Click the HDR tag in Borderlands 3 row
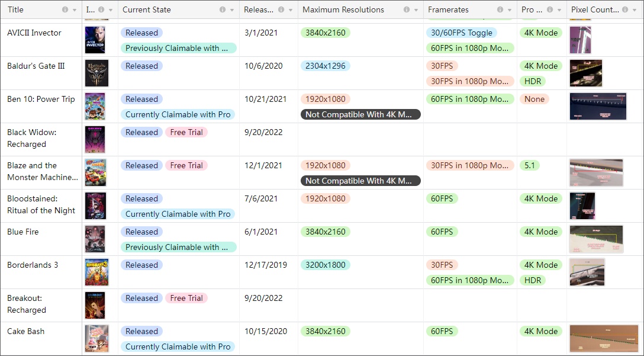This screenshot has height=356, width=644. [533, 280]
